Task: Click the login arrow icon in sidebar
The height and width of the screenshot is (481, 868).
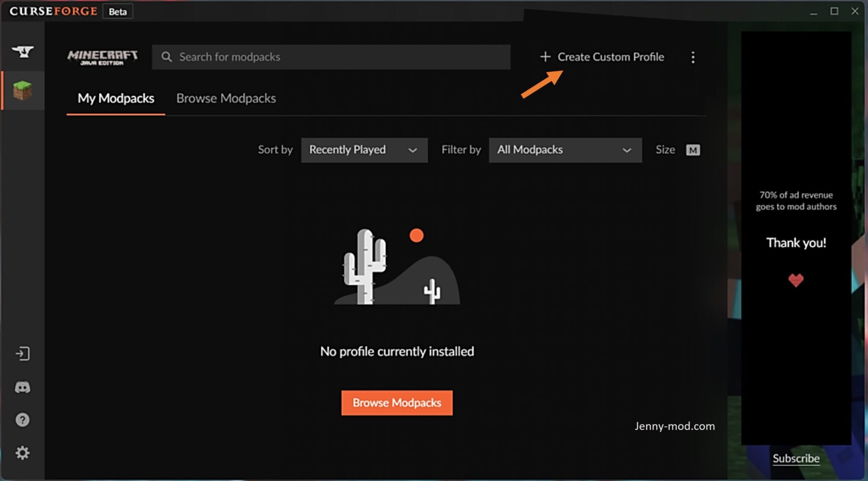Action: tap(22, 353)
